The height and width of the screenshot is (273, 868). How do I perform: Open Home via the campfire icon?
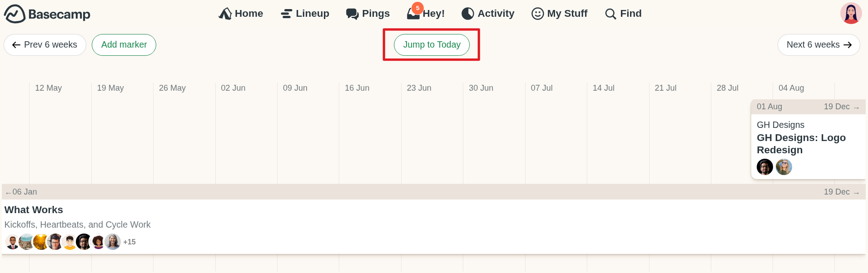tap(226, 14)
